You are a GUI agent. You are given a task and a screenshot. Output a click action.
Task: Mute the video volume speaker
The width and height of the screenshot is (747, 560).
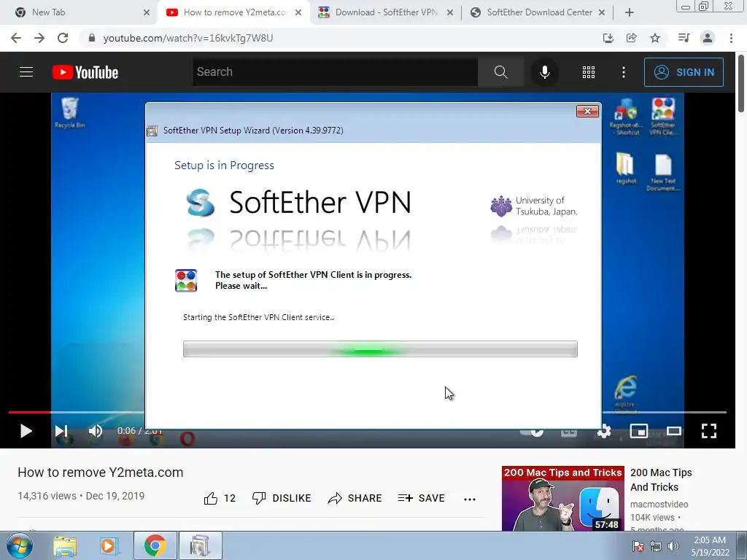[x=96, y=431]
